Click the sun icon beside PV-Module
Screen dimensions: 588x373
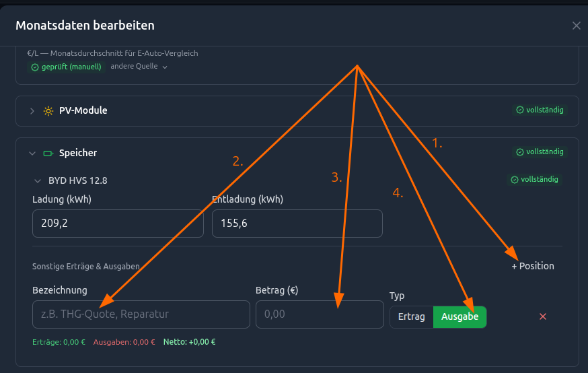[48, 111]
